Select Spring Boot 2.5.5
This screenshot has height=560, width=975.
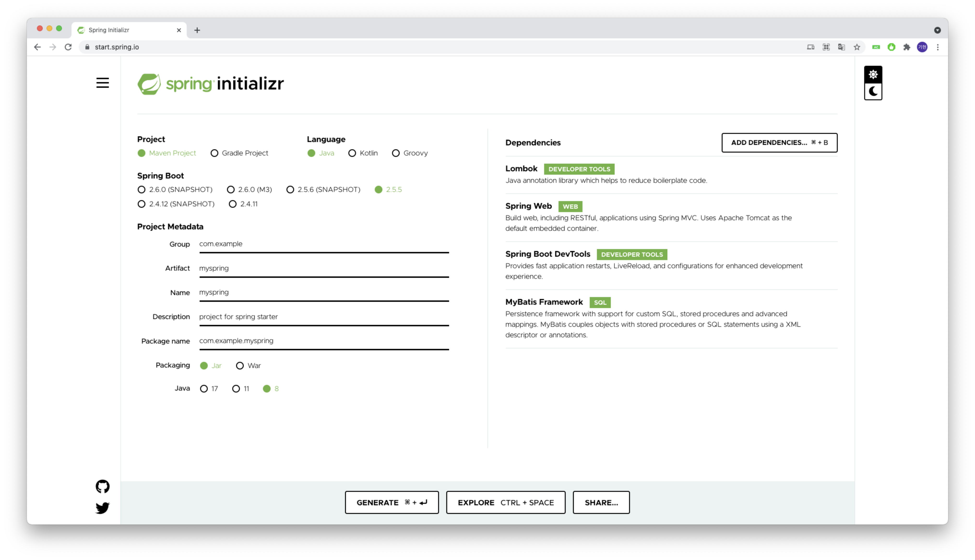coord(388,190)
